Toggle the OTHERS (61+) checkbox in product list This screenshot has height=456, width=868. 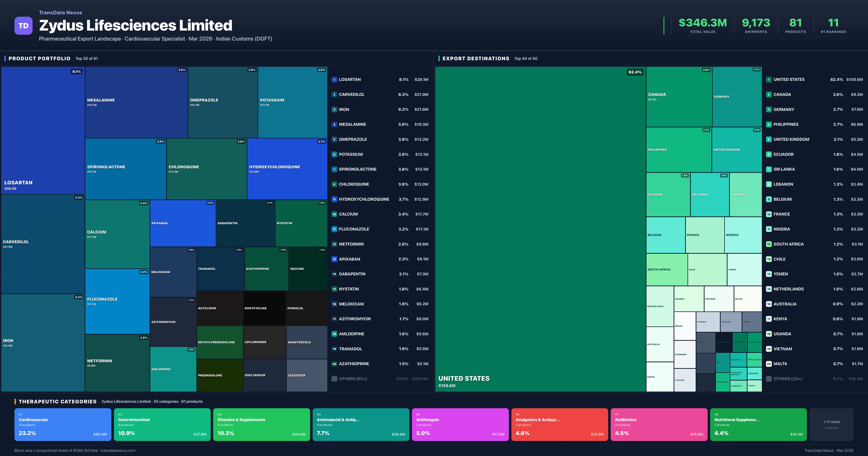[x=334, y=378]
